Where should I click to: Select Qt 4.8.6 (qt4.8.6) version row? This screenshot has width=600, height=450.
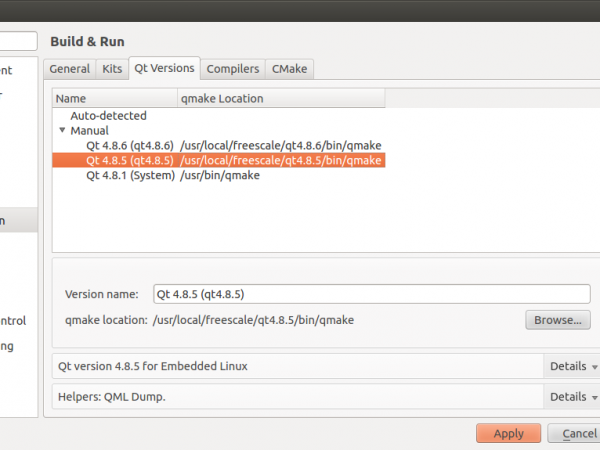(x=129, y=145)
